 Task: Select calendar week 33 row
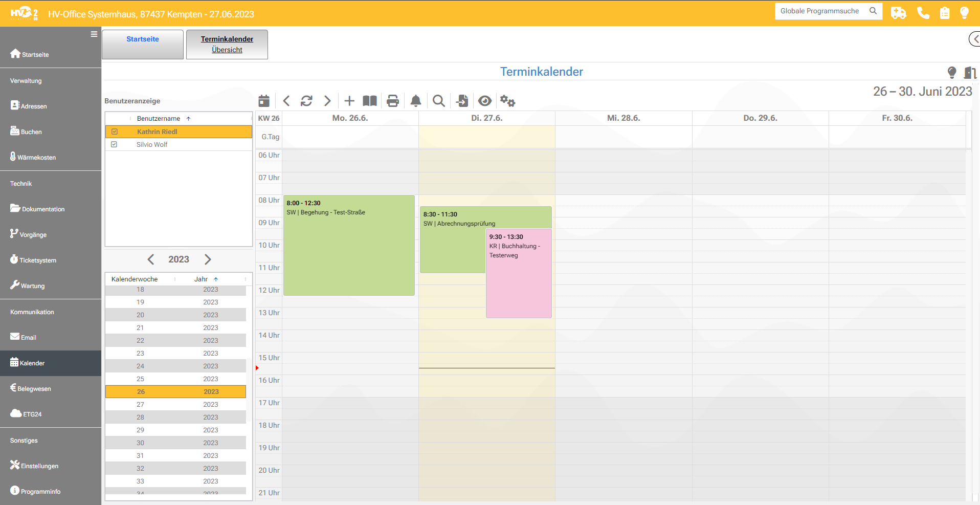[175, 481]
